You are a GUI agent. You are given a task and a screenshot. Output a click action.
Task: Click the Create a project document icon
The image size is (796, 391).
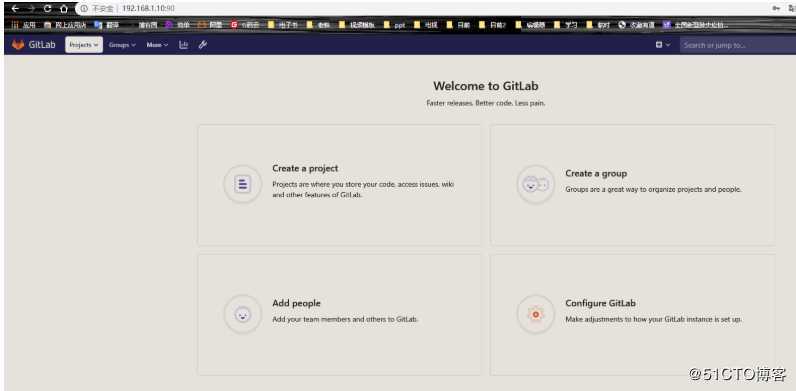point(243,184)
